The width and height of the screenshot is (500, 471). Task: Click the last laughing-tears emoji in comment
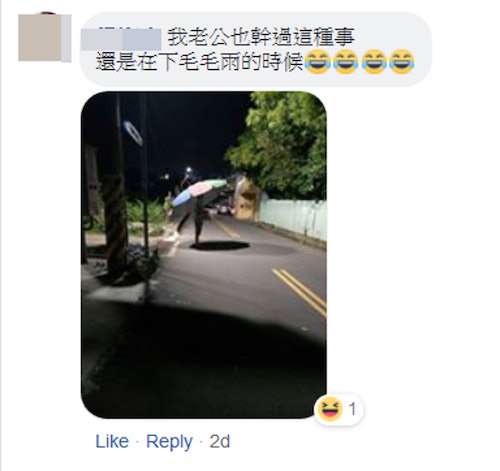(402, 62)
